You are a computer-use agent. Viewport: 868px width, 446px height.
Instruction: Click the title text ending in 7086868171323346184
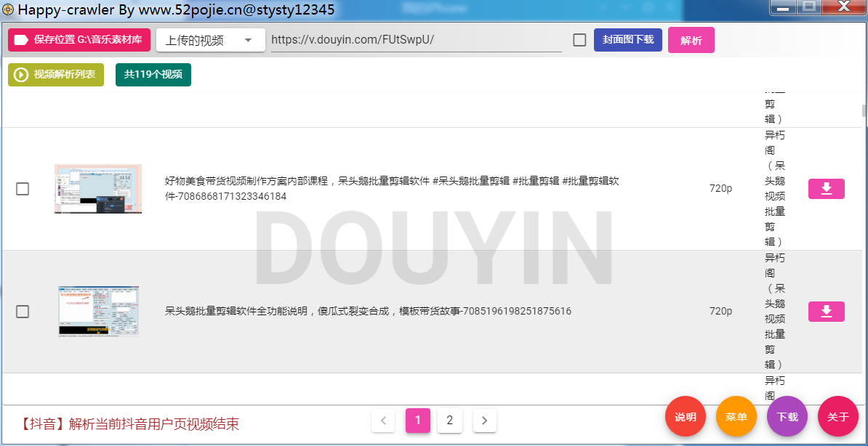(x=392, y=189)
